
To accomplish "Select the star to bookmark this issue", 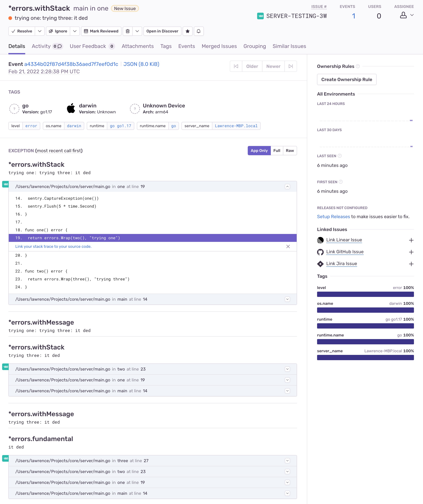I will click(x=188, y=31).
